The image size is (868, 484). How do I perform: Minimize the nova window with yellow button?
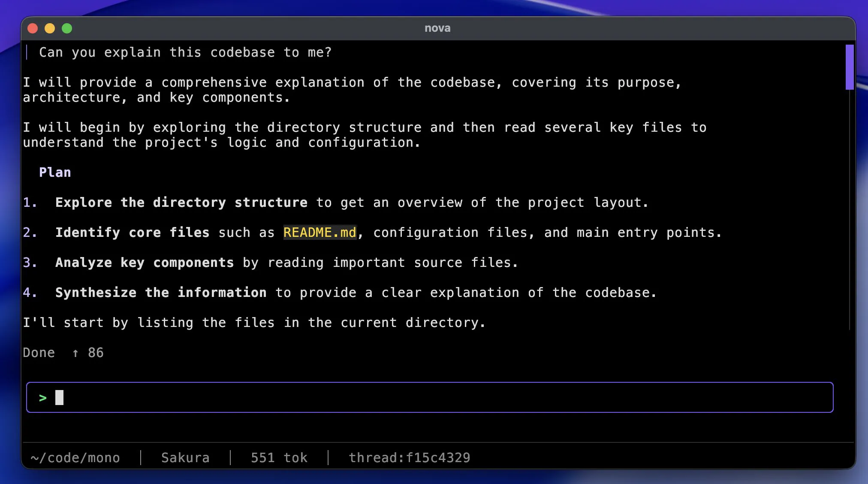tap(50, 28)
